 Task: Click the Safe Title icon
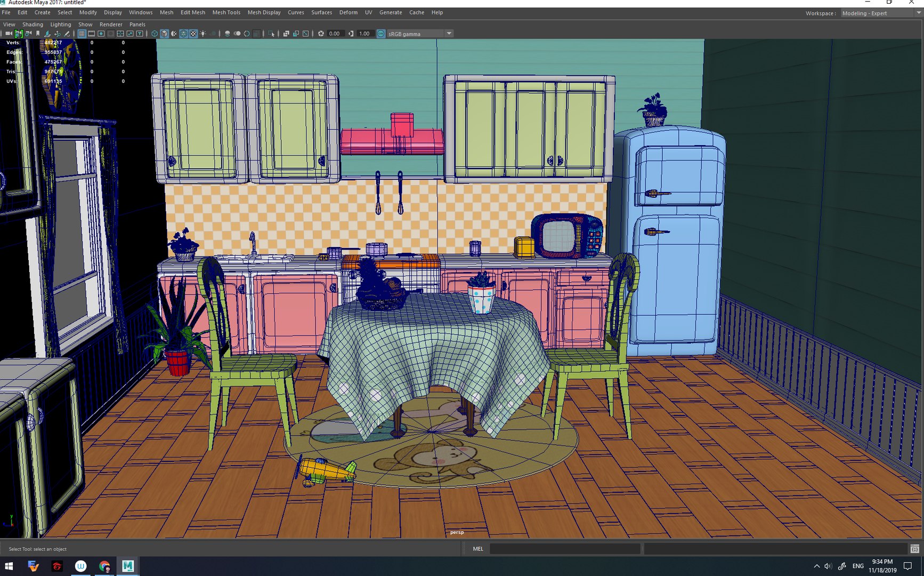coord(140,34)
